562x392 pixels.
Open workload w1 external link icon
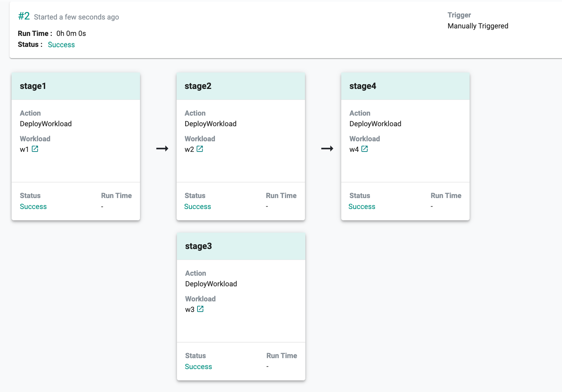[x=35, y=149]
